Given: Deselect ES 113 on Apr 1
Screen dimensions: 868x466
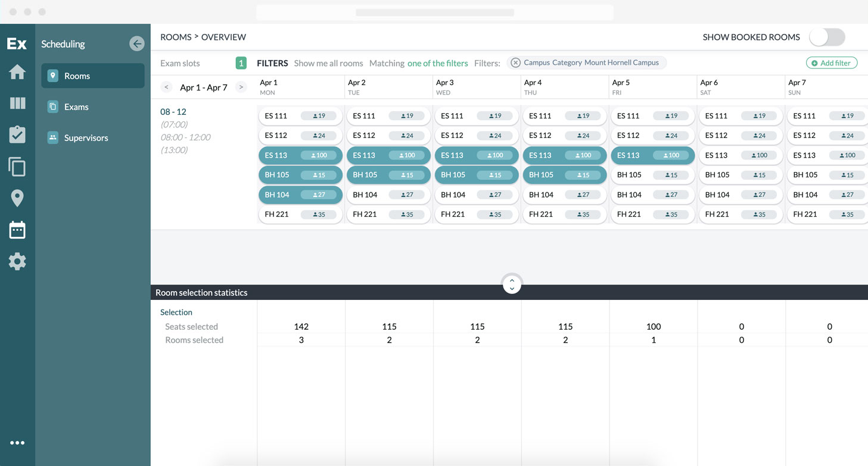Looking at the screenshot, I should (300, 155).
